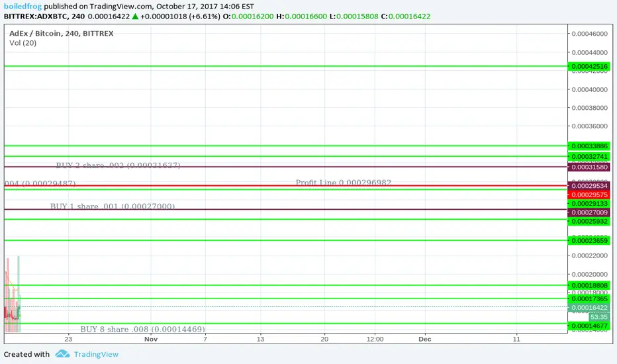The height and width of the screenshot is (364, 617).
Task: Click the 'BUY 2 share .002' annotation
Action: [118, 165]
